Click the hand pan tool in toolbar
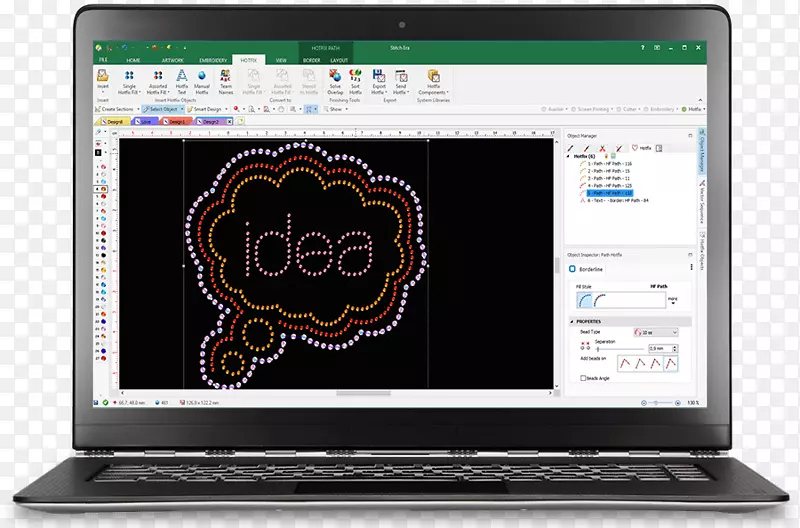Image resolution: width=800 pixels, height=528 pixels. click(x=281, y=109)
